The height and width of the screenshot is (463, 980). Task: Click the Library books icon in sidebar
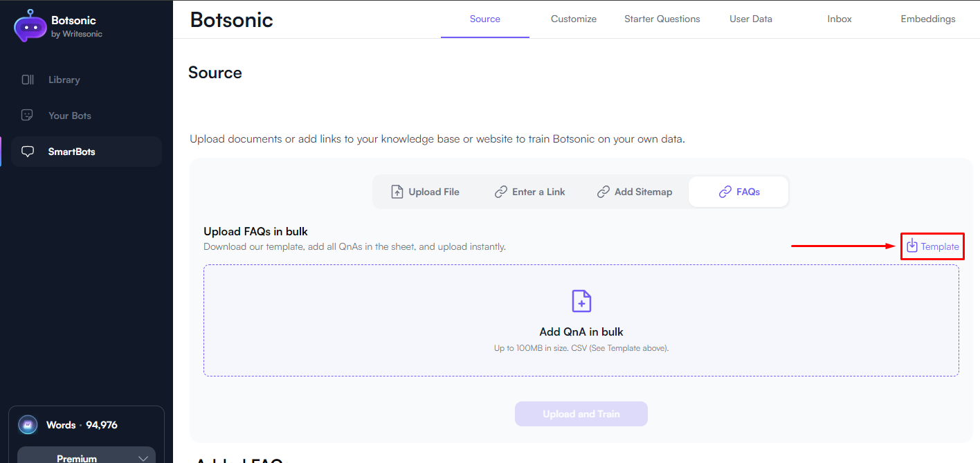[x=28, y=80]
